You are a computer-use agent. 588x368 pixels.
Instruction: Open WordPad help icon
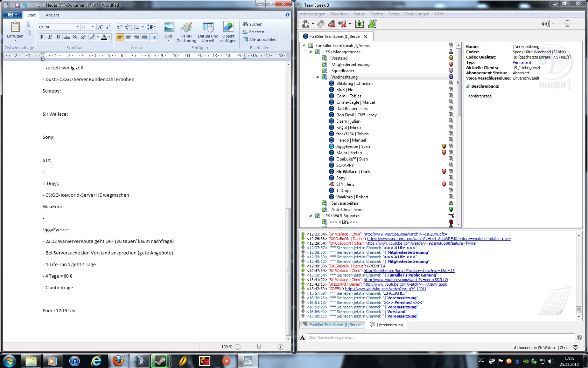(x=287, y=15)
